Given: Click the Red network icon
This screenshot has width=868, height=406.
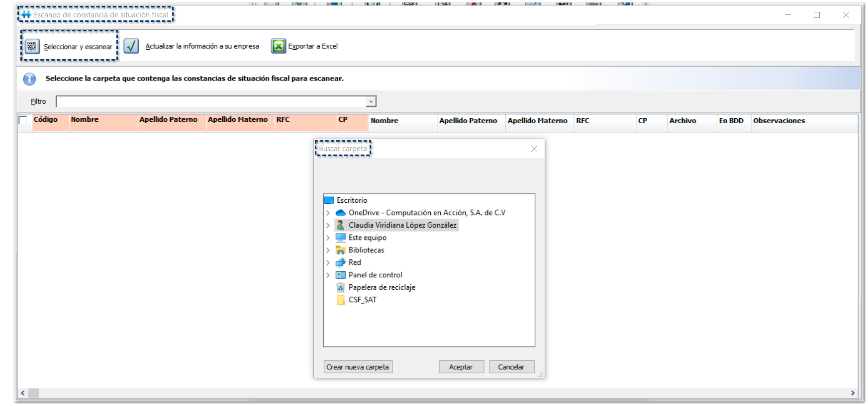Looking at the screenshot, I should coord(341,262).
